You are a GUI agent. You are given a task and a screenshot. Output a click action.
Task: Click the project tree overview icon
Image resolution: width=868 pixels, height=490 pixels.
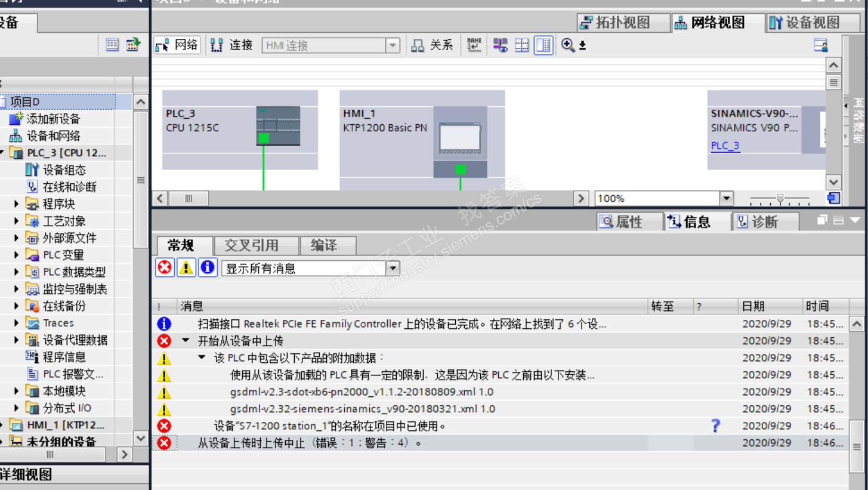click(112, 44)
